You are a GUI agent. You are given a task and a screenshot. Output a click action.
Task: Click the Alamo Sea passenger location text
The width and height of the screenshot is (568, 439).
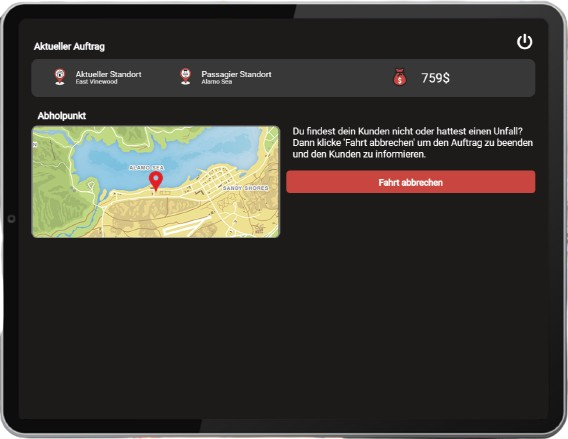click(x=217, y=82)
